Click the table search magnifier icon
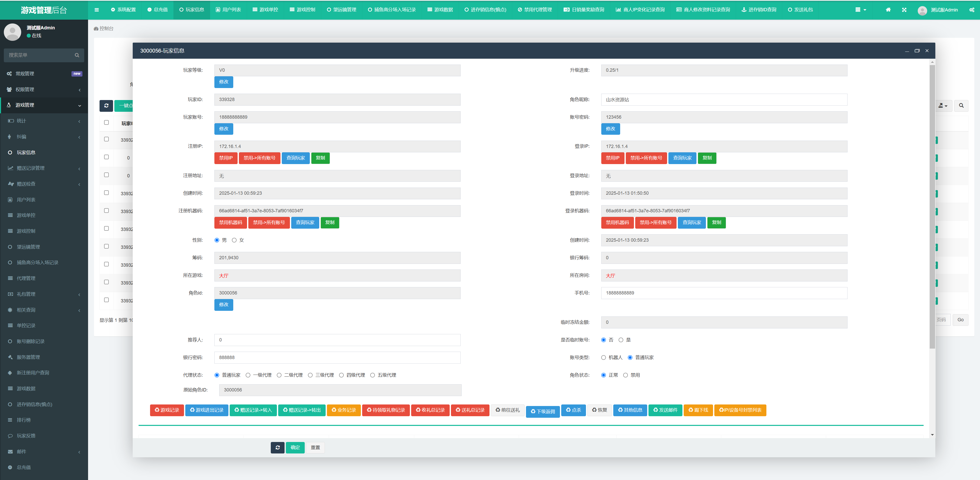The image size is (980, 480). click(x=961, y=106)
